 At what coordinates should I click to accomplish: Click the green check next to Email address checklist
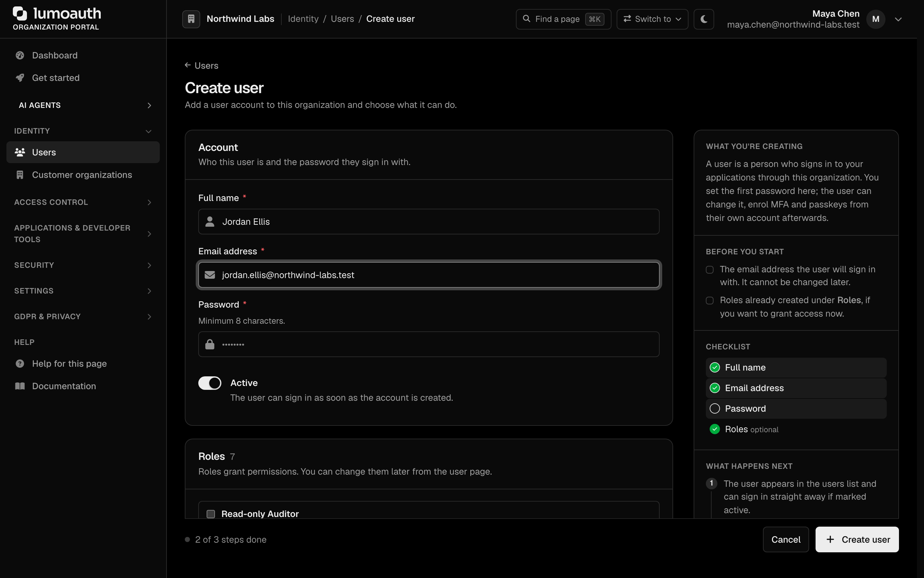click(x=714, y=388)
